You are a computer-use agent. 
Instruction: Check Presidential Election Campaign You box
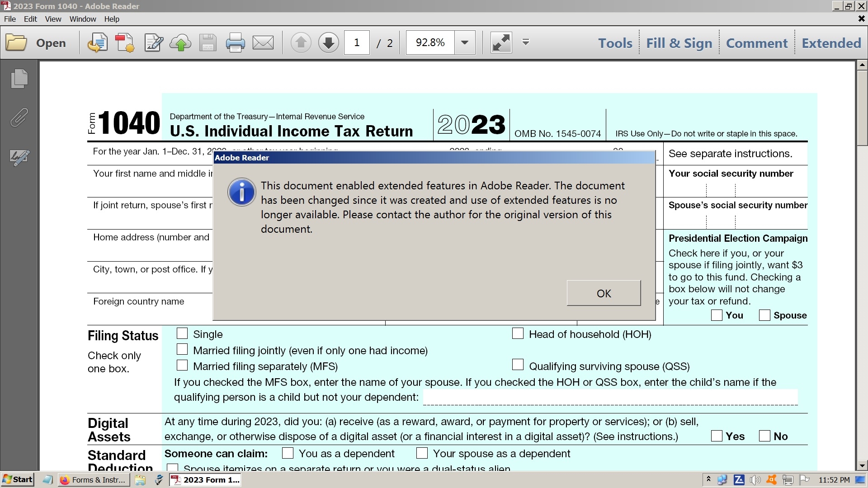click(x=717, y=315)
